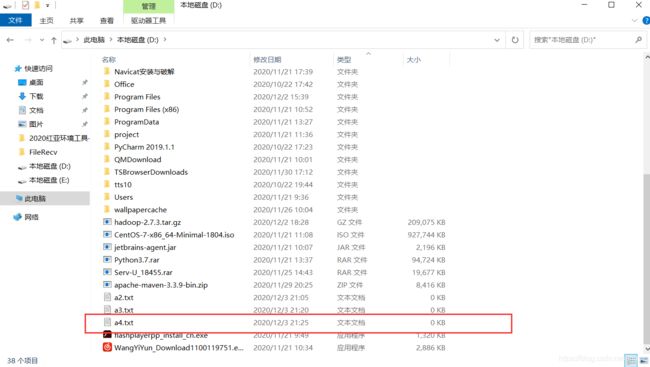Select the QMDownload folder icon

pos(107,159)
